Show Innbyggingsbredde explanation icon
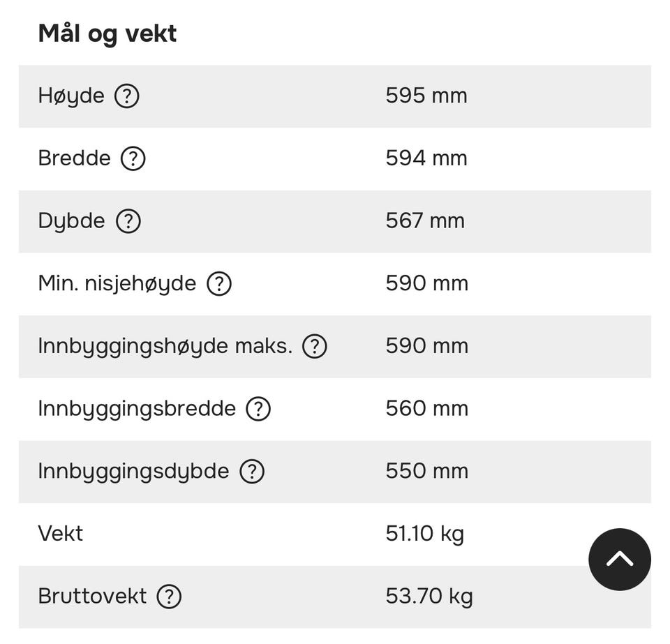 click(x=258, y=409)
